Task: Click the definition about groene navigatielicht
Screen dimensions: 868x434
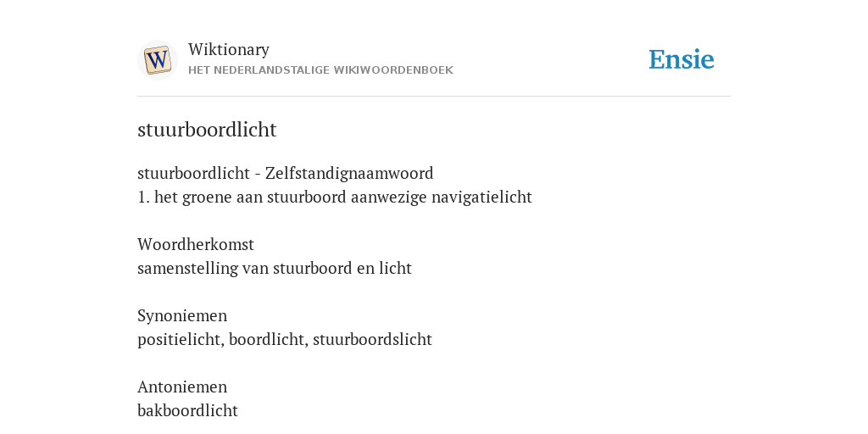Action: click(334, 197)
